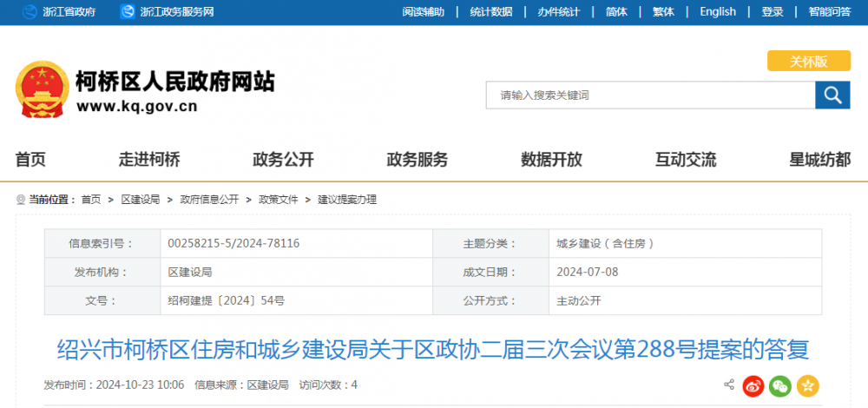Switch site language to English
Screen dimensions: 868x408
[718, 11]
